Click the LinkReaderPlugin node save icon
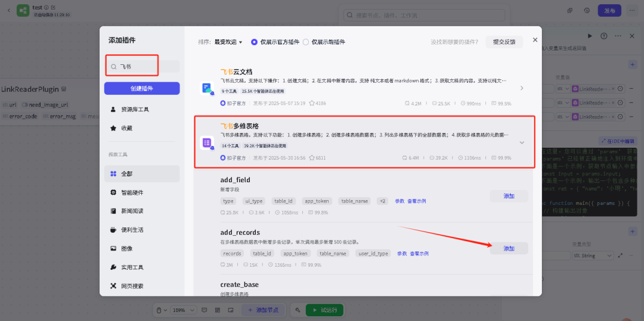This screenshot has height=321, width=644. [x=64, y=89]
